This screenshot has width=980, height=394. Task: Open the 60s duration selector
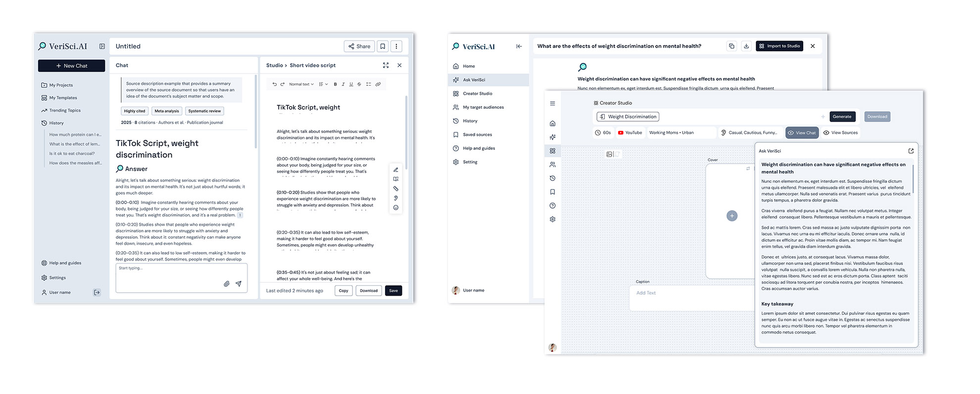pyautogui.click(x=603, y=132)
